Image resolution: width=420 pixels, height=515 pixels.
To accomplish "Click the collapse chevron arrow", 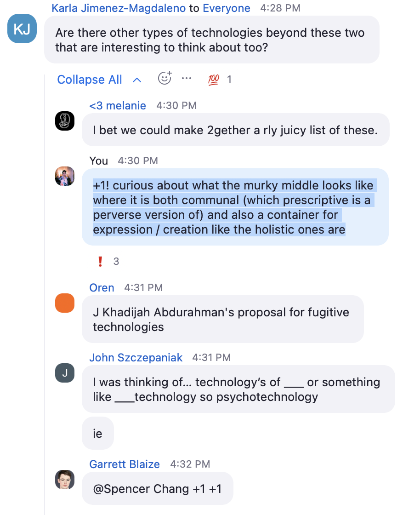I will (x=136, y=80).
